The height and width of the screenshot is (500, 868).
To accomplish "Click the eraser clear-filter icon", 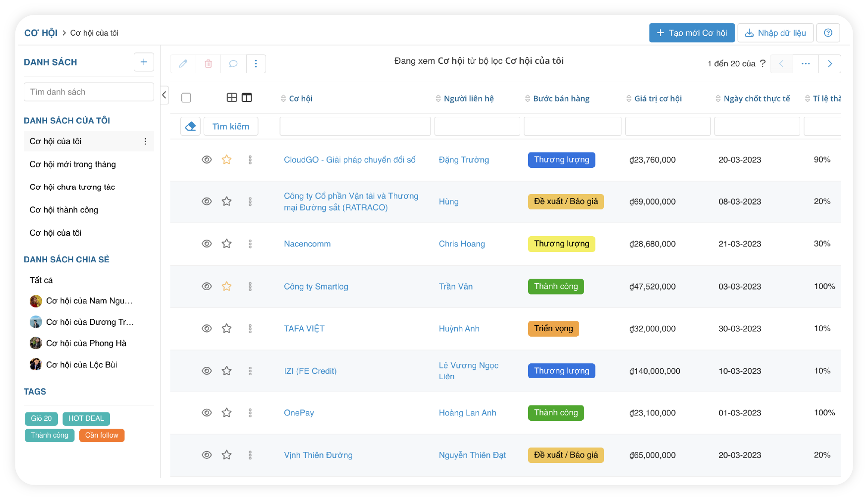I will pyautogui.click(x=190, y=127).
